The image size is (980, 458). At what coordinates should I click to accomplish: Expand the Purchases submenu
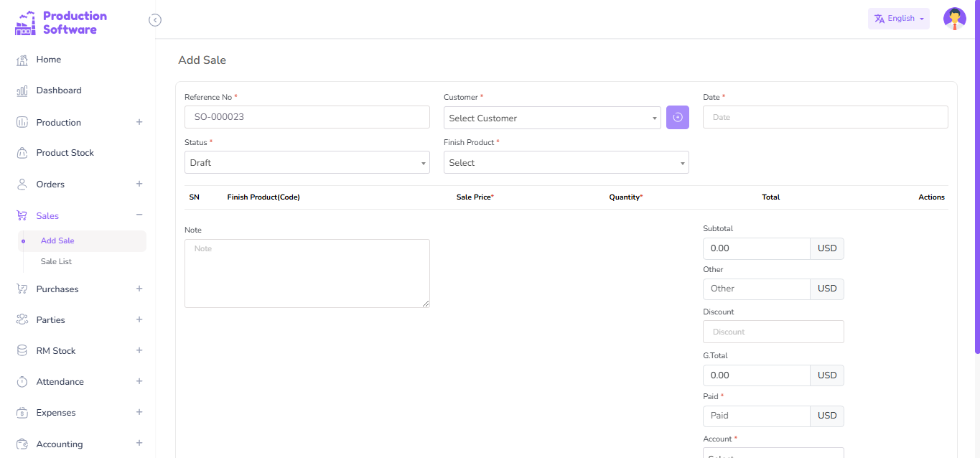[139, 289]
